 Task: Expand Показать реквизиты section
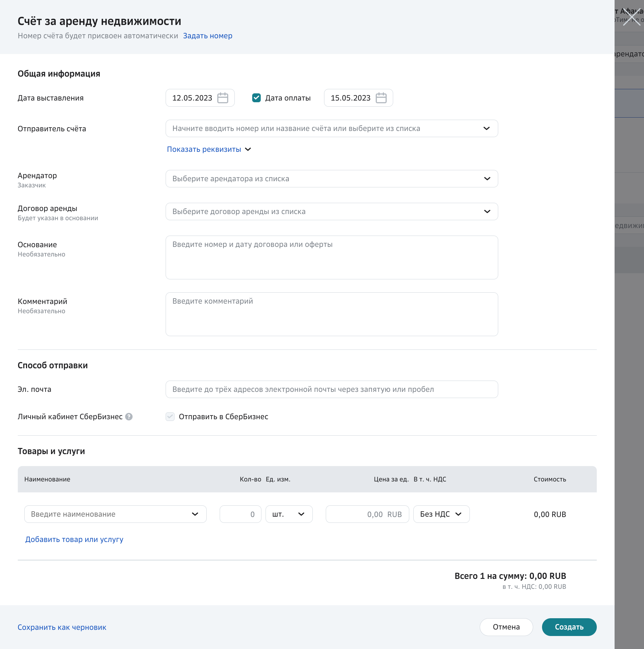(209, 149)
